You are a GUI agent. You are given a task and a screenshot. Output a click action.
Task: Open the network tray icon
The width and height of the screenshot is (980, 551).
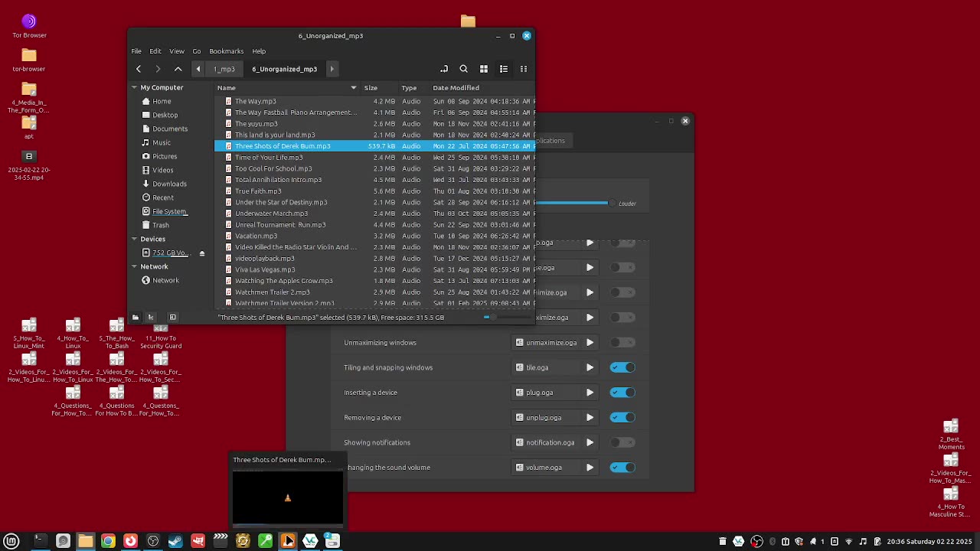[849, 541]
